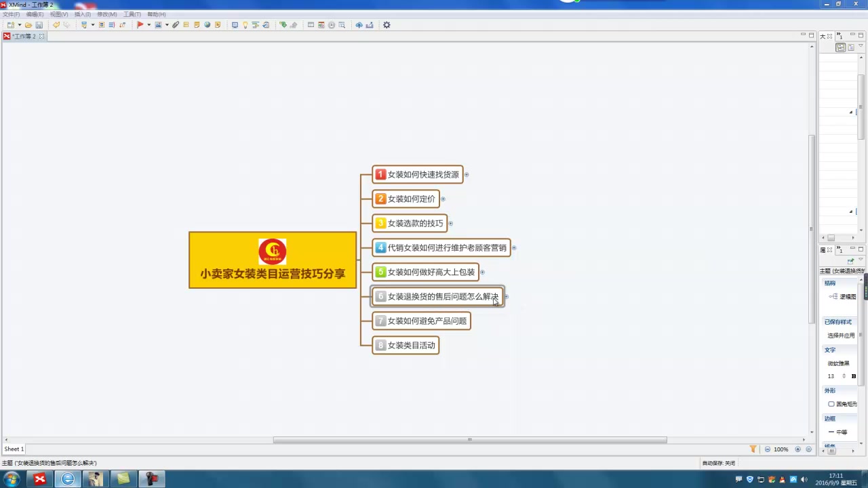Open dropdown arrow next to red flag marker
This screenshot has height=488, width=868.
149,25
